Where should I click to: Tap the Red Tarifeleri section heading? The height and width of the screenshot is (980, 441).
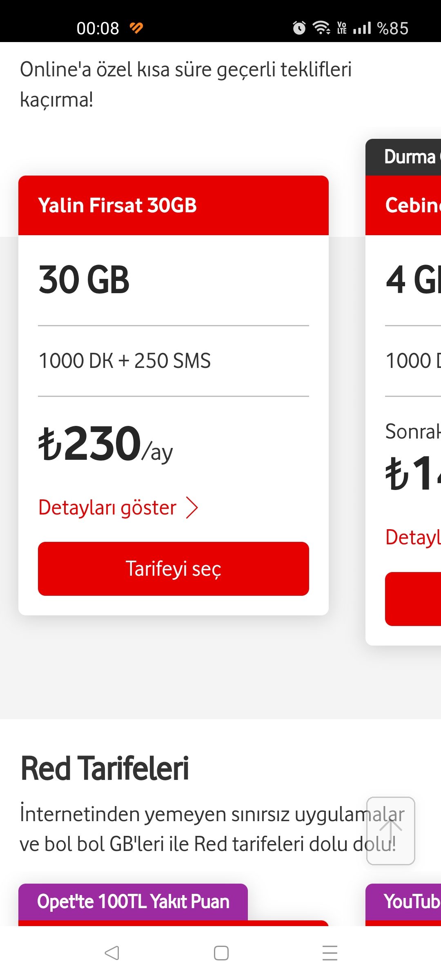click(x=105, y=768)
